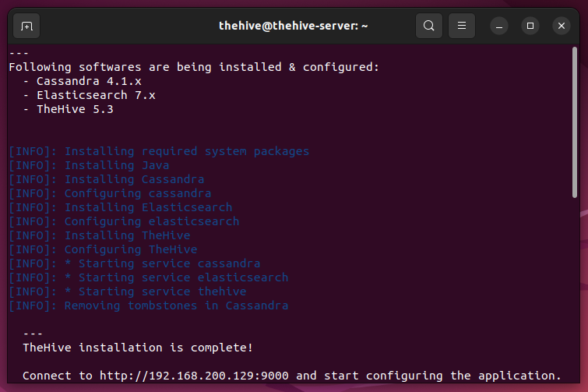Click 'Starting service thehive' log line
This screenshot has width=588, height=392.
(x=128, y=291)
